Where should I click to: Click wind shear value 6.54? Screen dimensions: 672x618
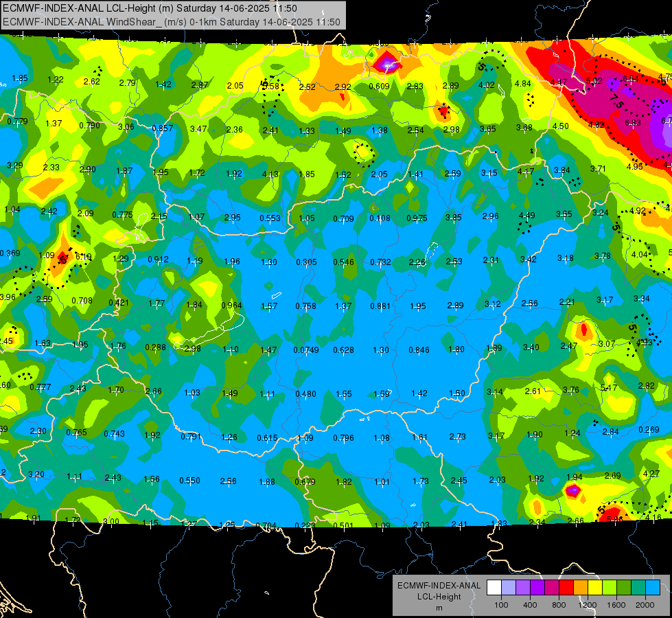point(630,79)
